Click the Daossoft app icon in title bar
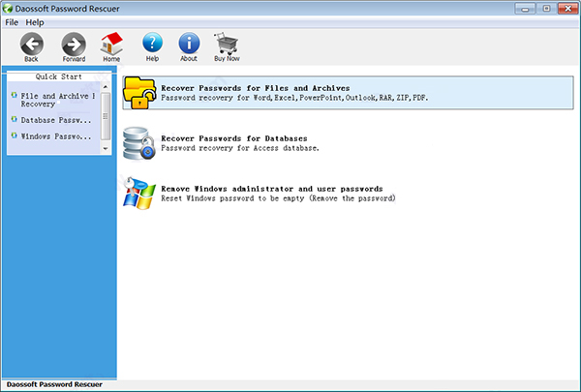This screenshot has width=581, height=392. click(8, 8)
